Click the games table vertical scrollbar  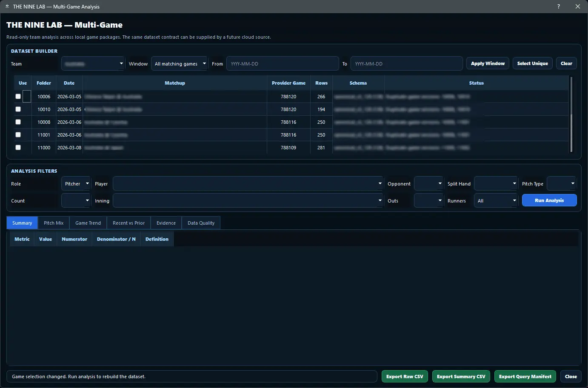pyautogui.click(x=571, y=114)
